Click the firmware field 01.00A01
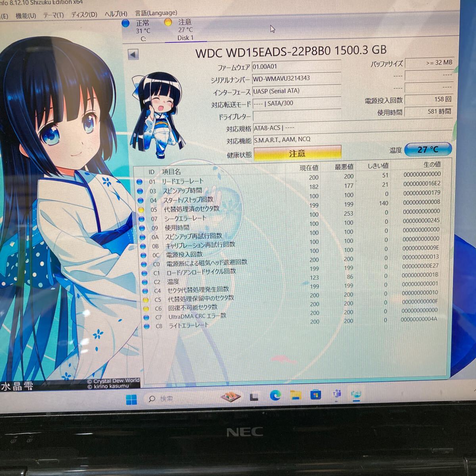Viewport: 476px width, 476px height. pyautogui.click(x=297, y=67)
